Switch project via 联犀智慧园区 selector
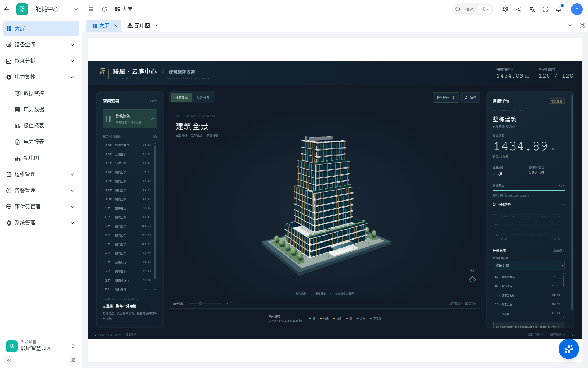Viewport: 588px width, 368px height. point(41,346)
